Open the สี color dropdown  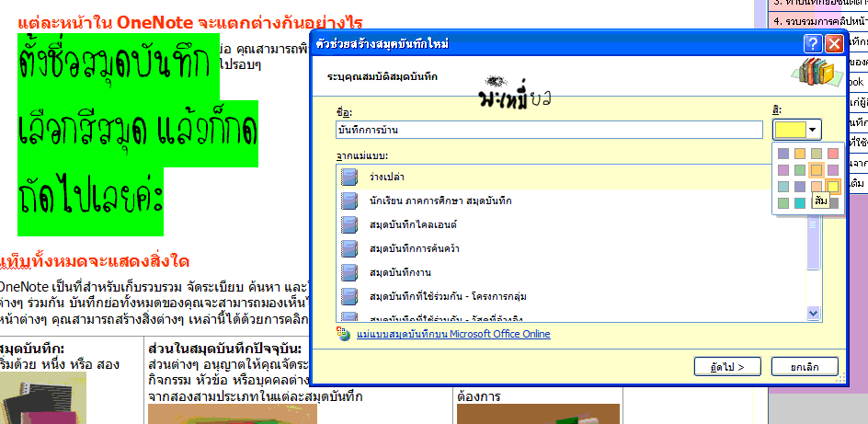point(796,130)
